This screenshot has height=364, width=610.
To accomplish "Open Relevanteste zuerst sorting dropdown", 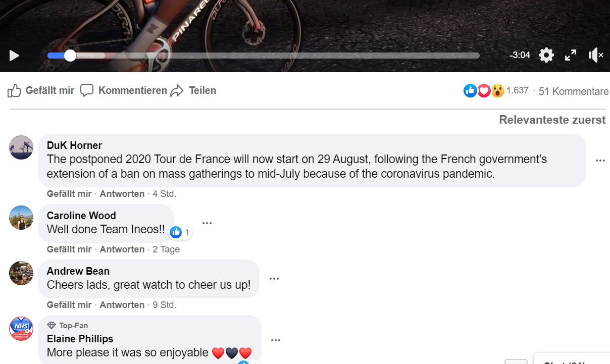I will pos(552,120).
